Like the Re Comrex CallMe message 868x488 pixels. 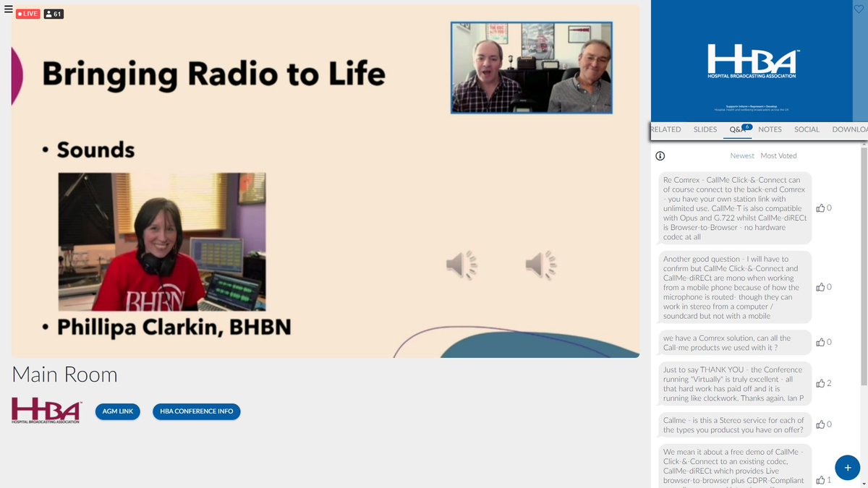(x=820, y=208)
